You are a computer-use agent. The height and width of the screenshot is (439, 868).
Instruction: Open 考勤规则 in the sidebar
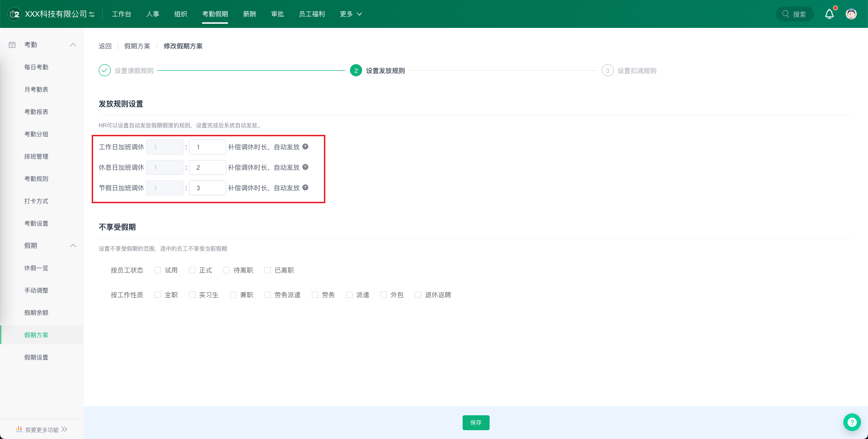(x=36, y=179)
